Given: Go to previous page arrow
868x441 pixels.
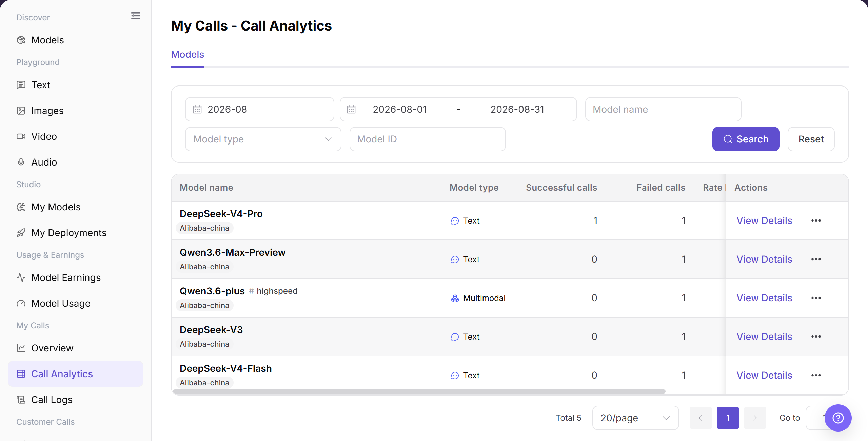Looking at the screenshot, I should point(701,418).
